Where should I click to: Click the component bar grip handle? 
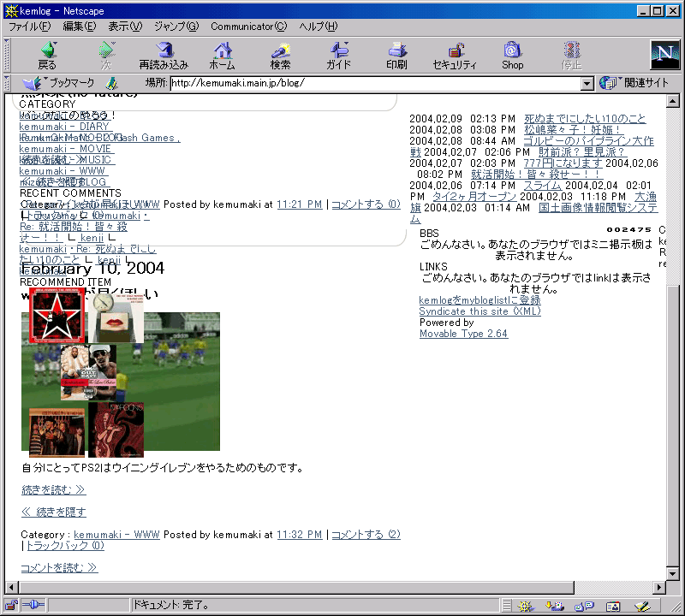click(507, 606)
